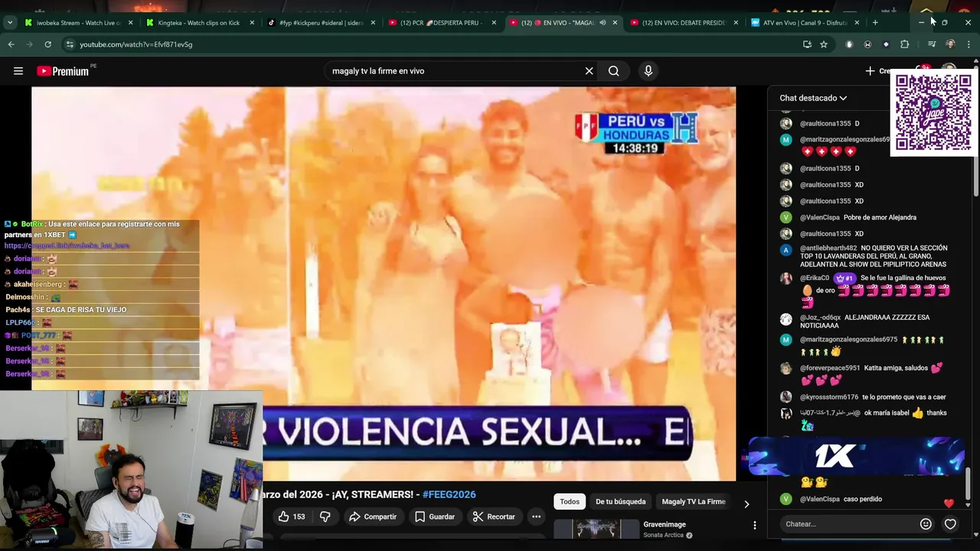980x551 pixels.
Task: Open the emoji picker in chat input
Action: (926, 524)
